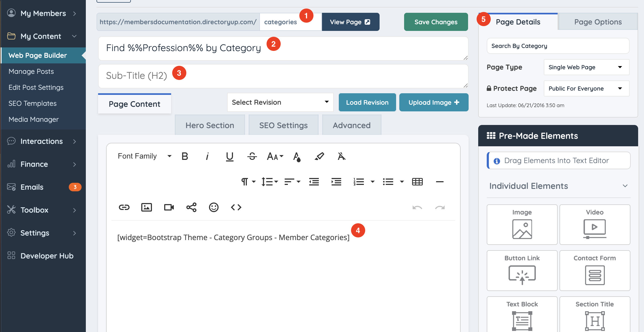Open the Protect Page dropdown
The height and width of the screenshot is (332, 644).
pos(586,88)
